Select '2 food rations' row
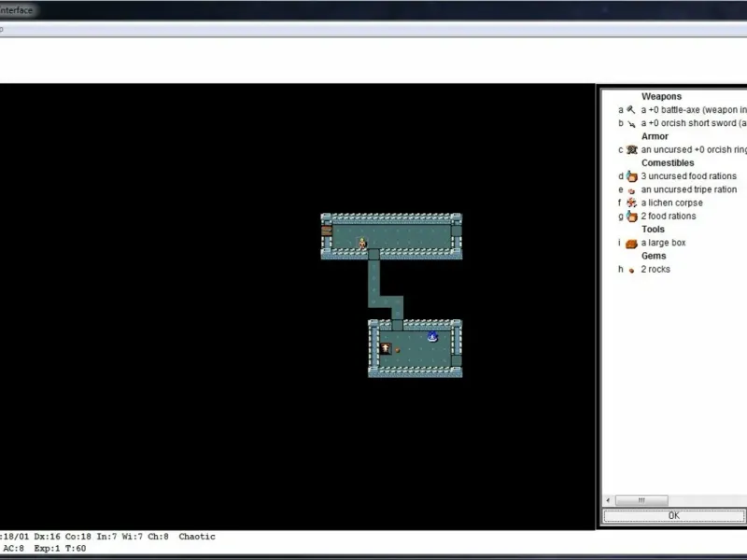 pos(657,217)
